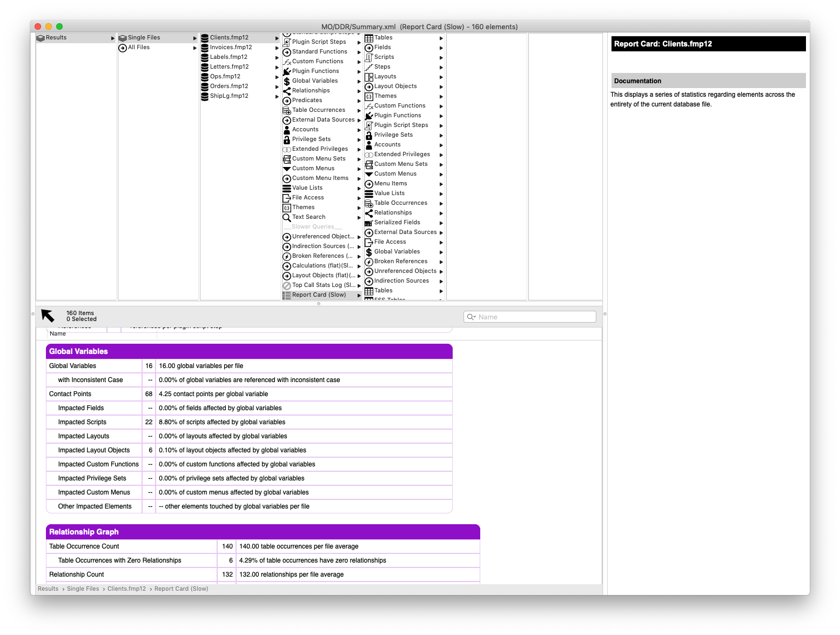This screenshot has width=840, height=635.
Task: Click the Serialized Fields icon in report column
Action: pos(369,223)
